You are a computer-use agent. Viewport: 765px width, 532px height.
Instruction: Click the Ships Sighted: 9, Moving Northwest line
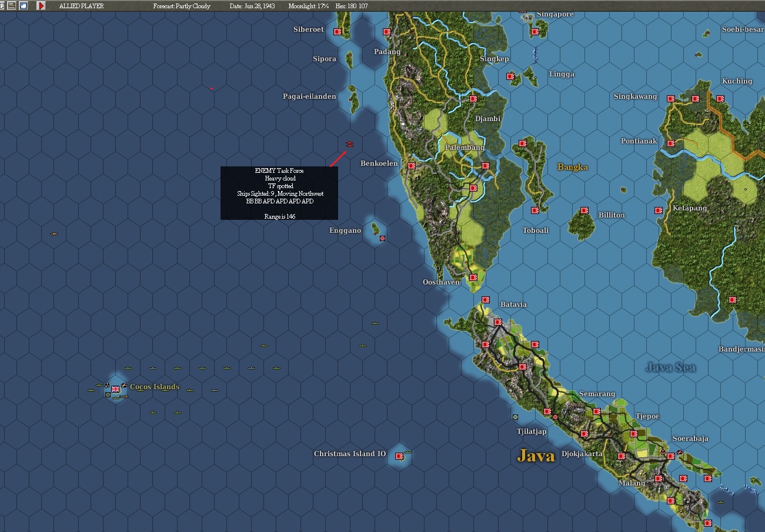tap(279, 193)
